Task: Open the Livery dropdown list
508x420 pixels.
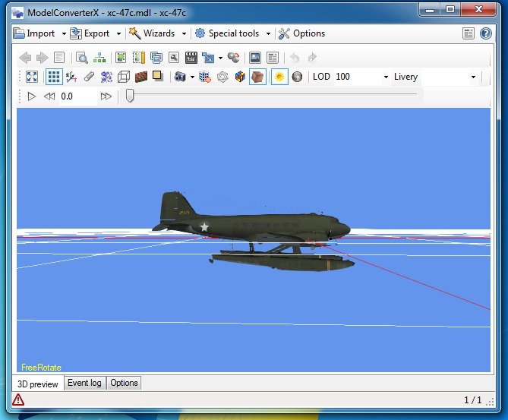Action: pyautogui.click(x=473, y=77)
